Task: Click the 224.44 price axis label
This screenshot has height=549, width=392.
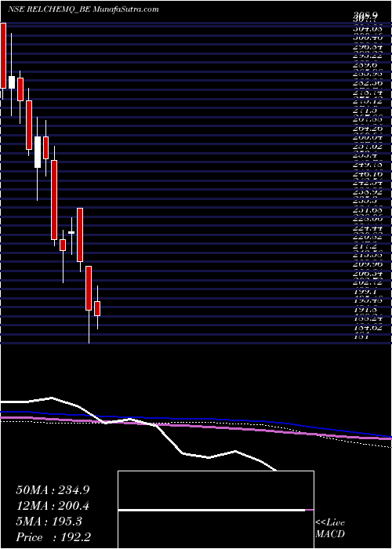Action: click(367, 228)
